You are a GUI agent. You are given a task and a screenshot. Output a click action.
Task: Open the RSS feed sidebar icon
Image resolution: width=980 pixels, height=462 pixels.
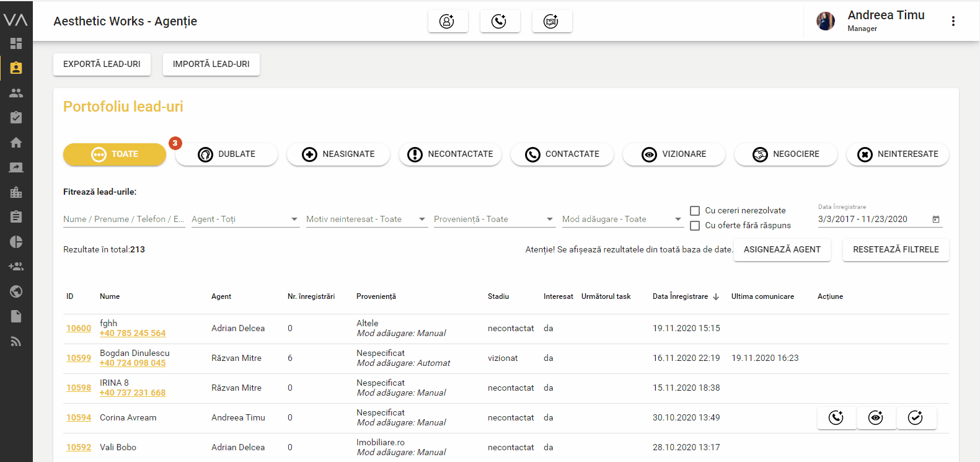click(16, 342)
